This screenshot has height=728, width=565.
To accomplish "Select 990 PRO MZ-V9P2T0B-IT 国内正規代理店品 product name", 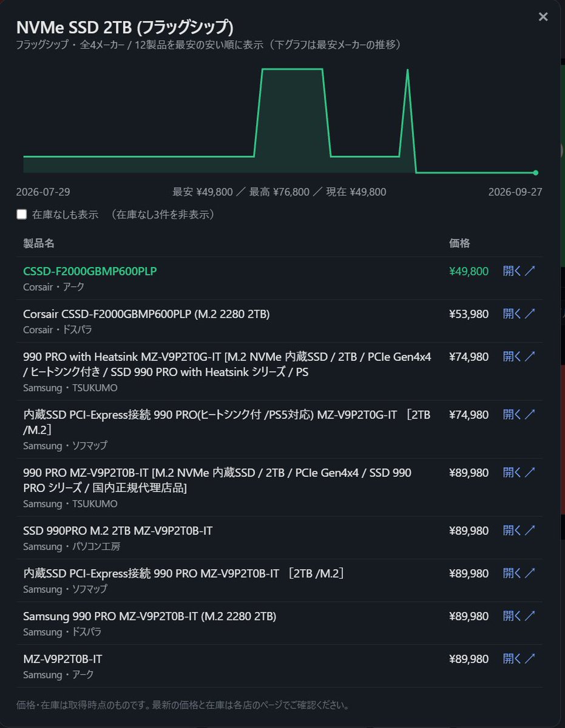I will 217,480.
